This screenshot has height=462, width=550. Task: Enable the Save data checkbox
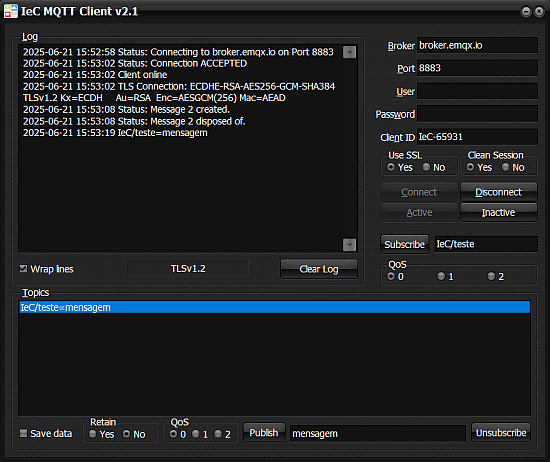(24, 433)
